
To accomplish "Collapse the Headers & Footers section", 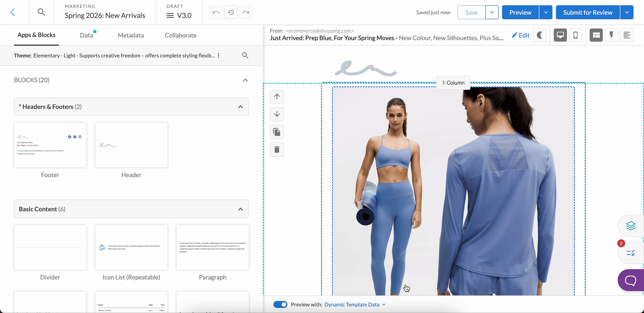I will [x=241, y=106].
